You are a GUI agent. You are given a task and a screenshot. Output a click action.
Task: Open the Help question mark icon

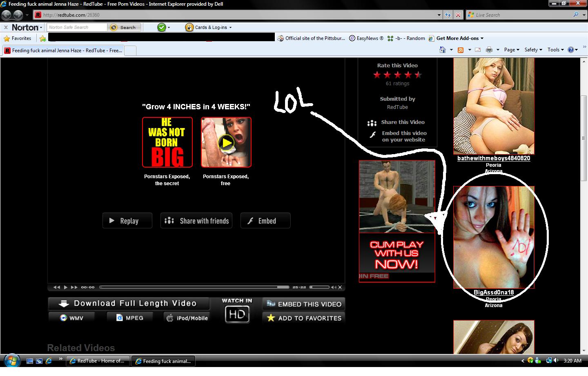[570, 50]
